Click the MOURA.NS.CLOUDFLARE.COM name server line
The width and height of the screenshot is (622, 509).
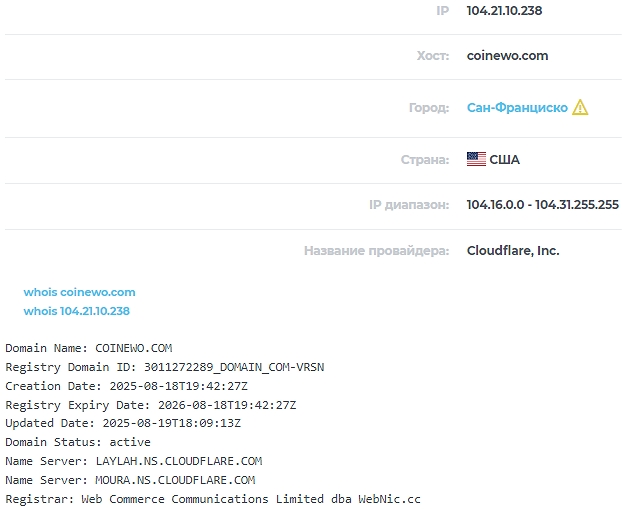130,480
